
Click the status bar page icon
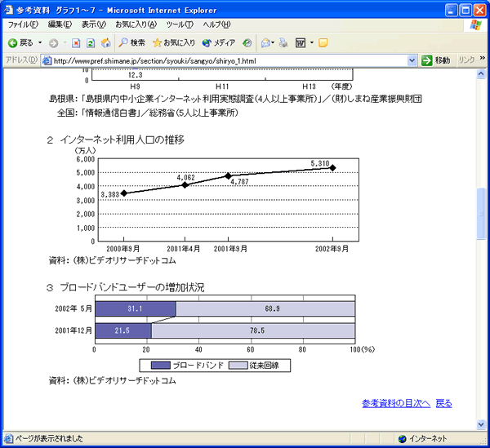pyautogui.click(x=8, y=439)
